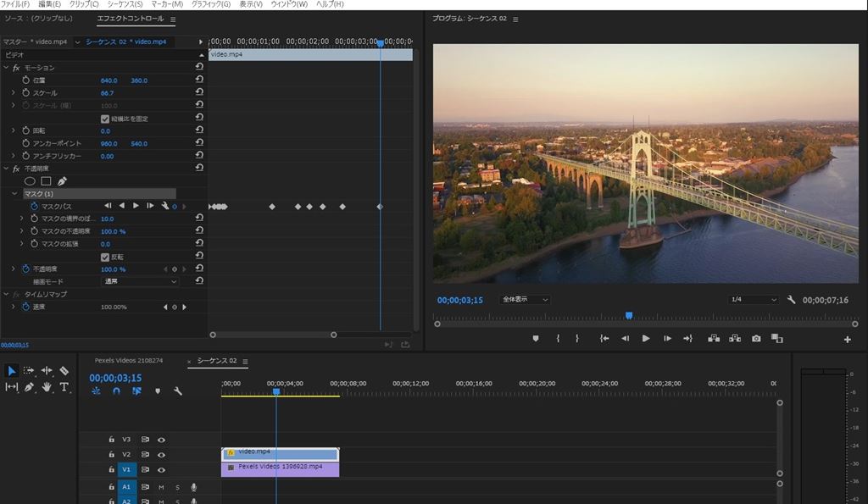868x504 pixels.
Task: Toggle the timeline snap magnet icon
Action: click(x=116, y=391)
